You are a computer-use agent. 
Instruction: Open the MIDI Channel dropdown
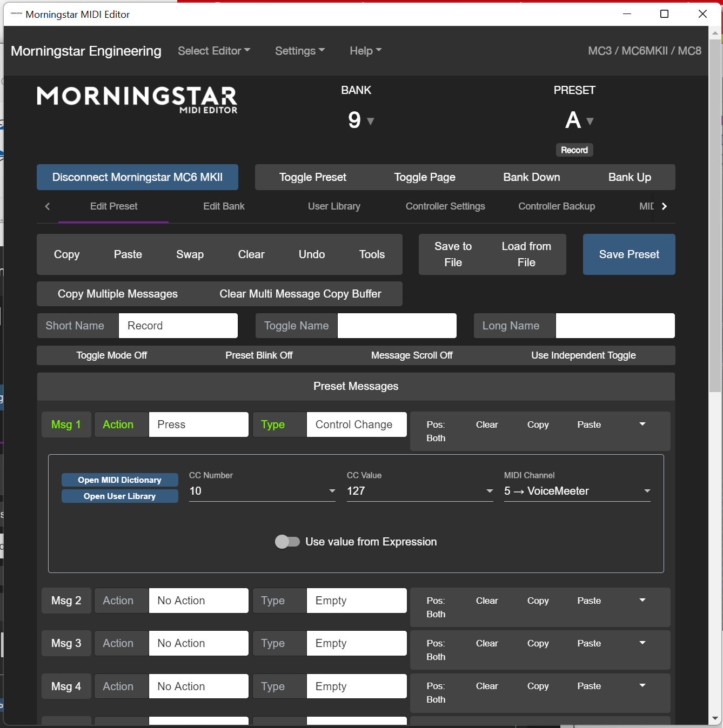pyautogui.click(x=577, y=491)
